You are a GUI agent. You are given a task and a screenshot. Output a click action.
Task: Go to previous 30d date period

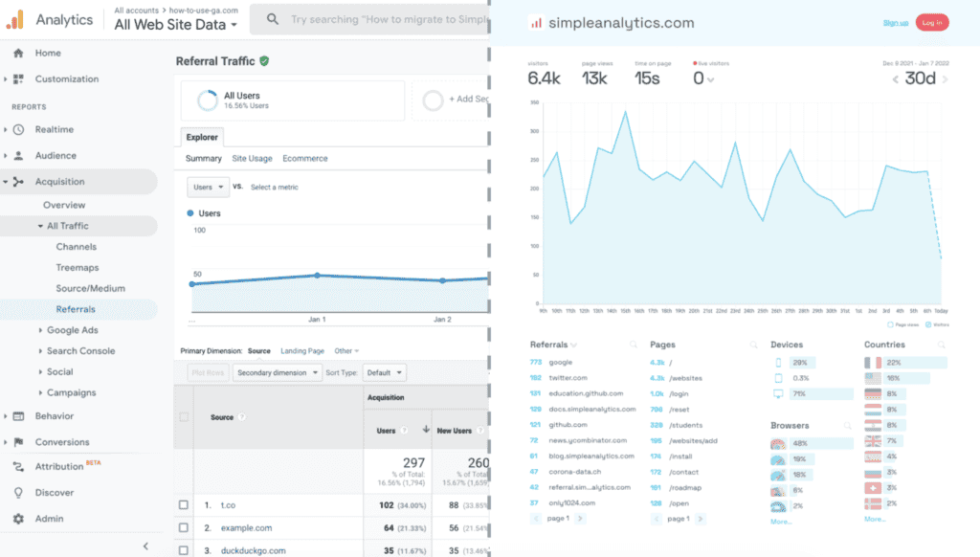click(x=895, y=79)
